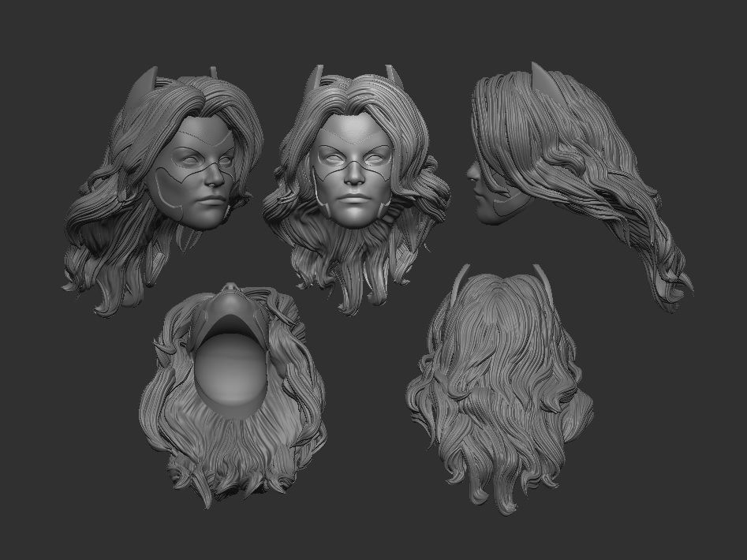Select the back view hair render
The height and width of the screenshot is (560, 747).
pyautogui.click(x=500, y=389)
